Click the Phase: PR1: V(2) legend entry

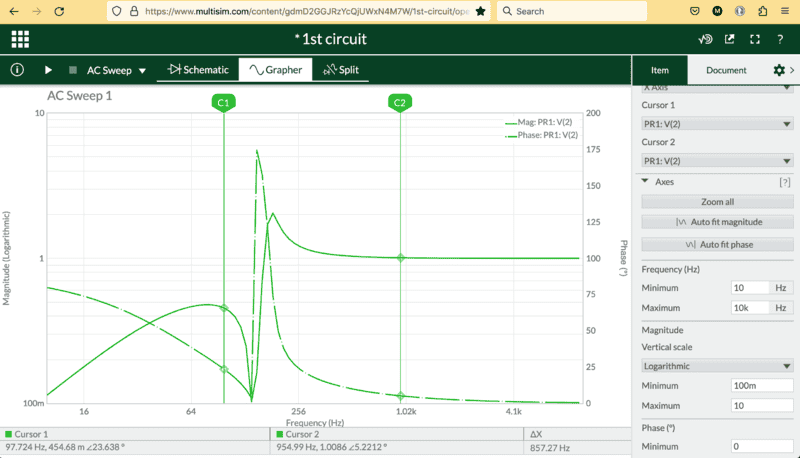[x=541, y=135]
